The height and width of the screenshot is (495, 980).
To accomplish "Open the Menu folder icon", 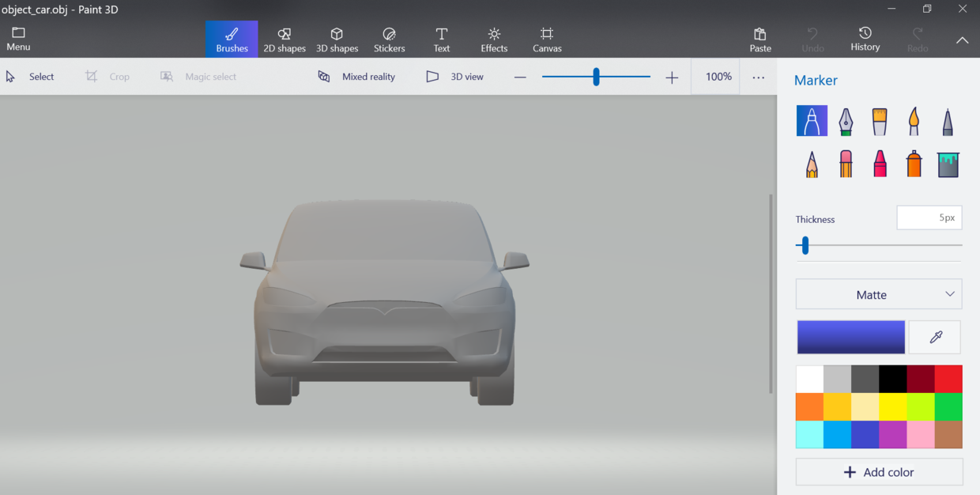I will 18,32.
